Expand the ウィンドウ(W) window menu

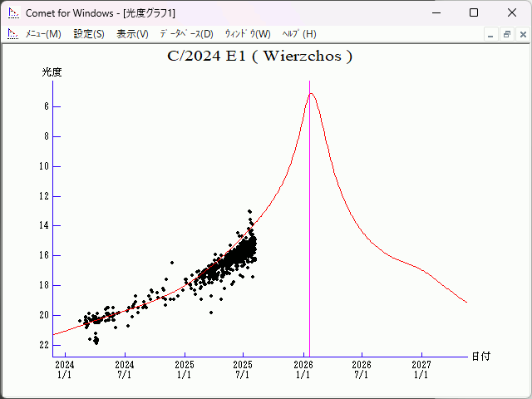[248, 34]
